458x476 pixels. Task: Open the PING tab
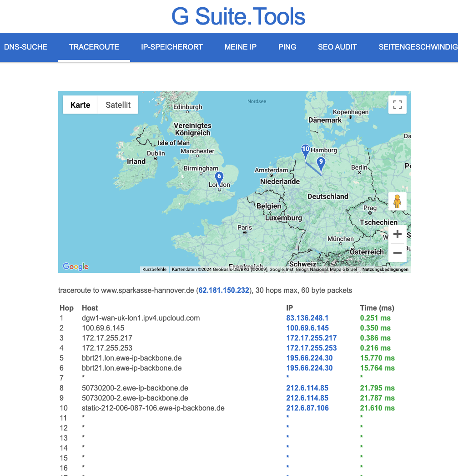coord(287,47)
